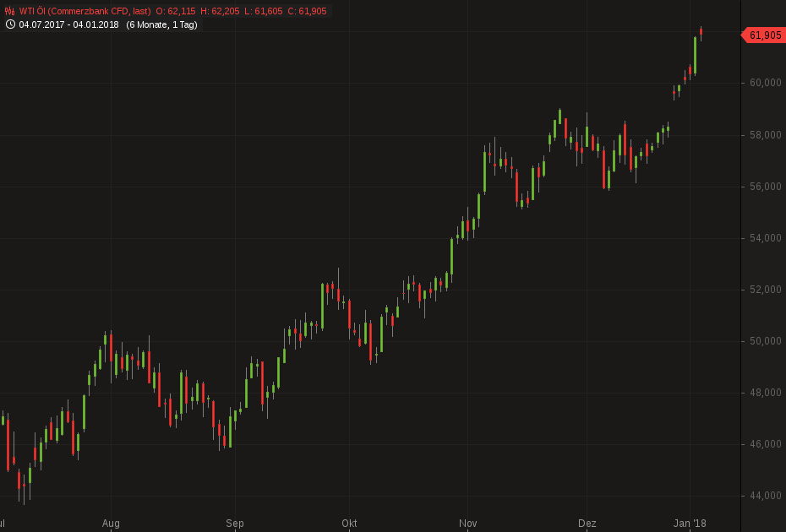
Task: Select the Nov marker on time axis
Action: click(468, 524)
